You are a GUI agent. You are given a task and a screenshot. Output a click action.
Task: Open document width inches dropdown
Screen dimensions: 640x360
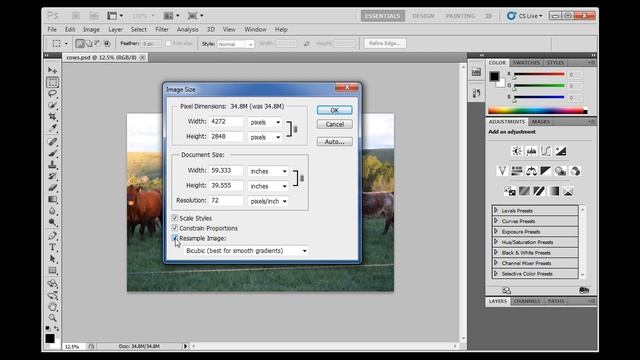(x=268, y=171)
